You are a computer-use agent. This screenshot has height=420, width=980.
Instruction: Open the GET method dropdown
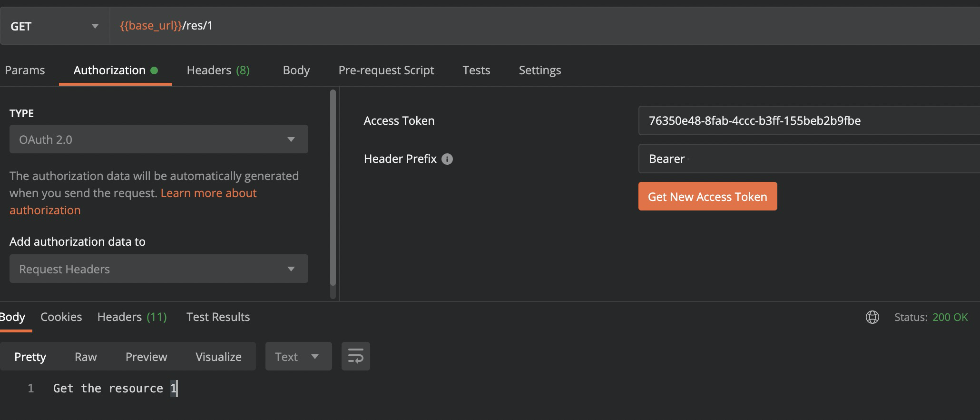click(x=55, y=26)
